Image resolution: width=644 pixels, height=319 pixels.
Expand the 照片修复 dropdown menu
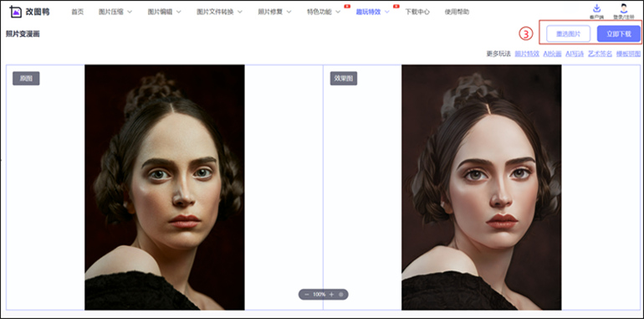274,12
